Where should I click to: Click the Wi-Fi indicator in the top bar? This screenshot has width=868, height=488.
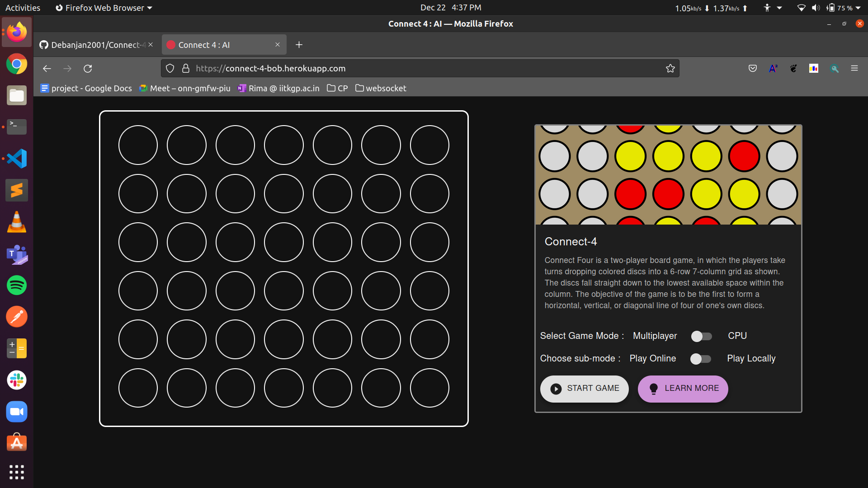tap(801, 8)
